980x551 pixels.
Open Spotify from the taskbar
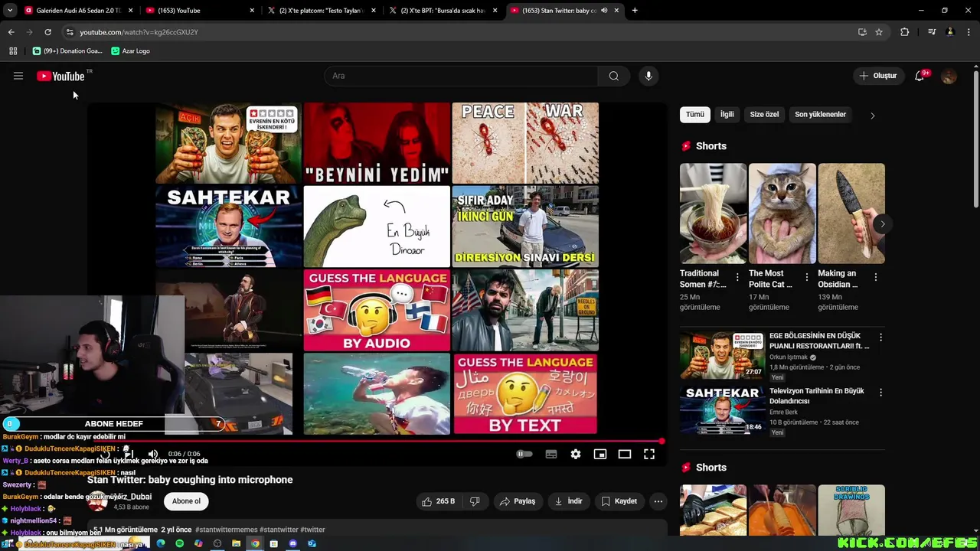[x=180, y=543]
